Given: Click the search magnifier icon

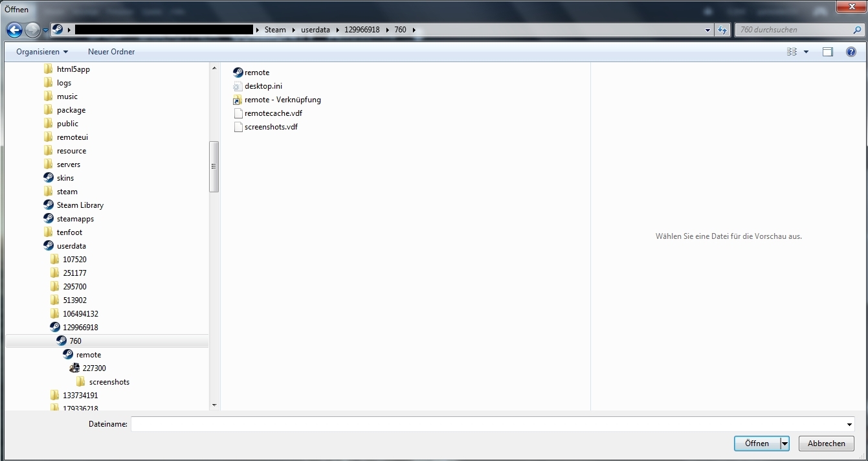Looking at the screenshot, I should (x=857, y=30).
